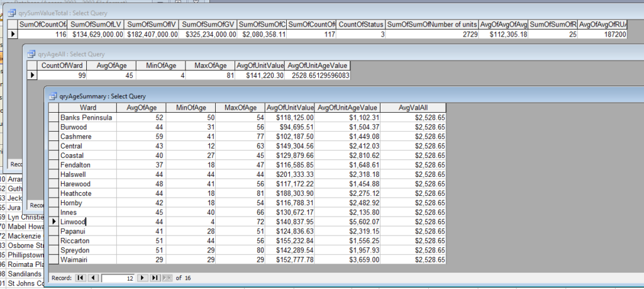Viewport: 644px width, 289px height.
Task: Click the Innes ward cell
Action: (88, 212)
